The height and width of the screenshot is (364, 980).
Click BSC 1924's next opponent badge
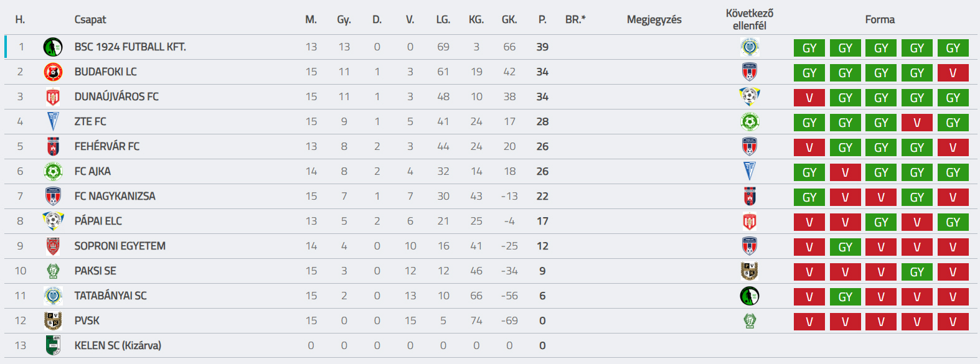click(750, 47)
